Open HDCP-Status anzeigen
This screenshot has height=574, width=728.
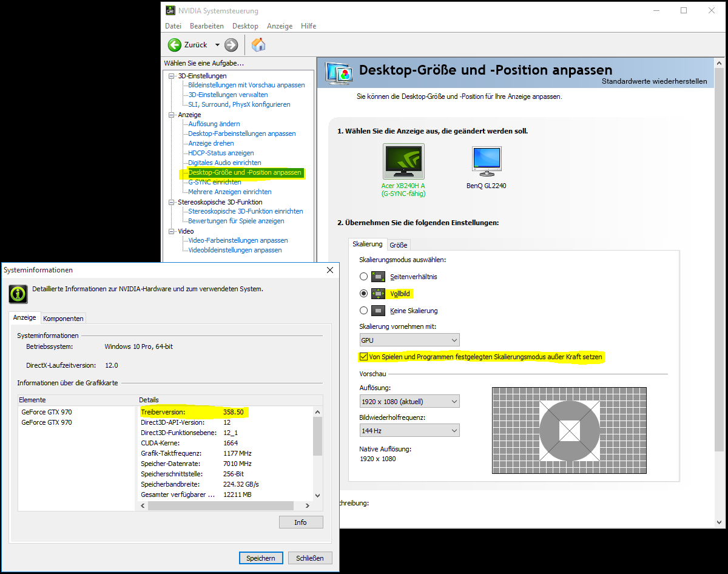pos(221,153)
